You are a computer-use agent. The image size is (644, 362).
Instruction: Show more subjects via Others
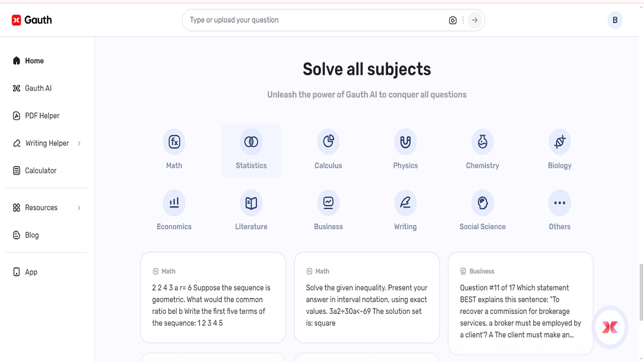point(559,203)
